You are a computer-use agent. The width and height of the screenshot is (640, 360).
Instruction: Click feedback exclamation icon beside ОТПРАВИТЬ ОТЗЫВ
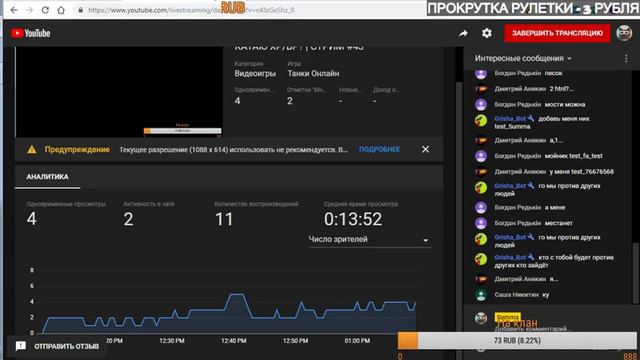click(x=21, y=346)
